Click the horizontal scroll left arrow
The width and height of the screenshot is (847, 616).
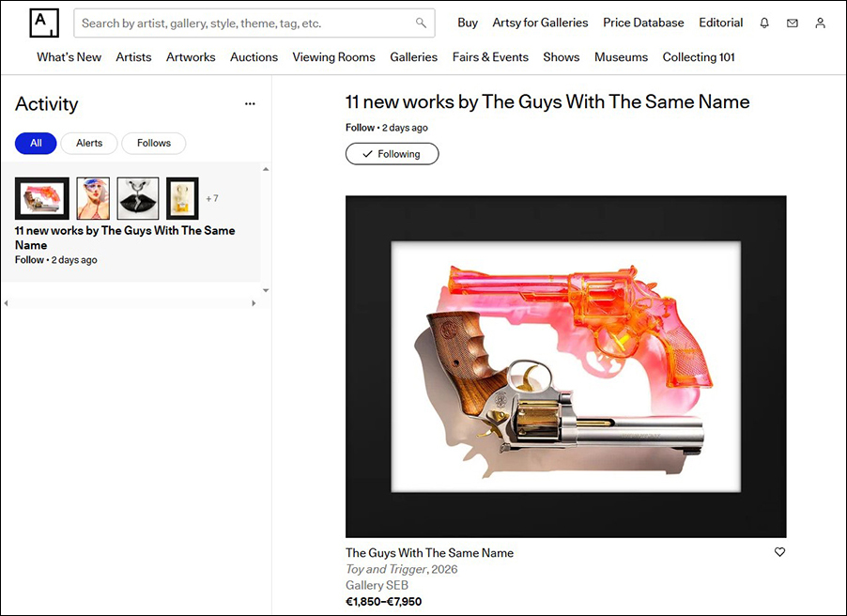point(6,303)
